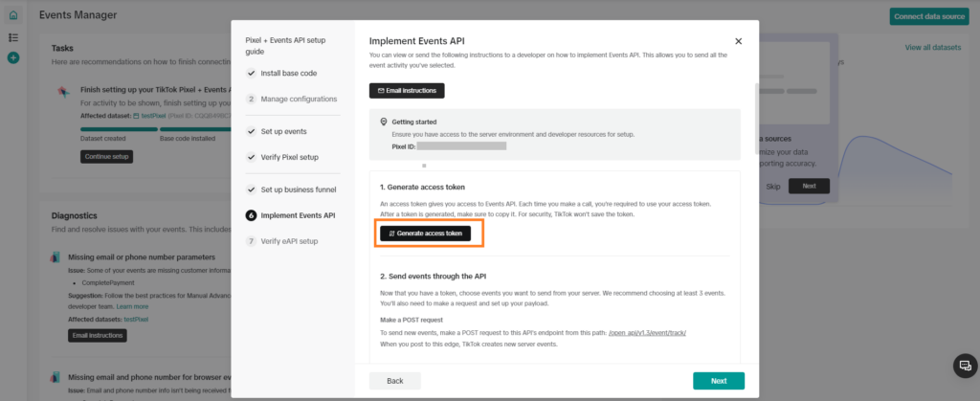Open the chat support icon
The image size is (980, 401).
[x=964, y=366]
